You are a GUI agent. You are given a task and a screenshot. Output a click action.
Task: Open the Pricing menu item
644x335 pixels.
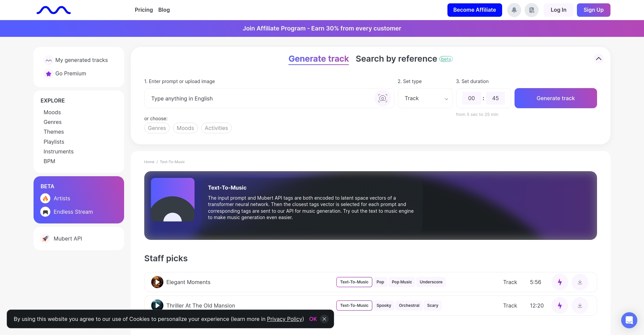point(144,10)
